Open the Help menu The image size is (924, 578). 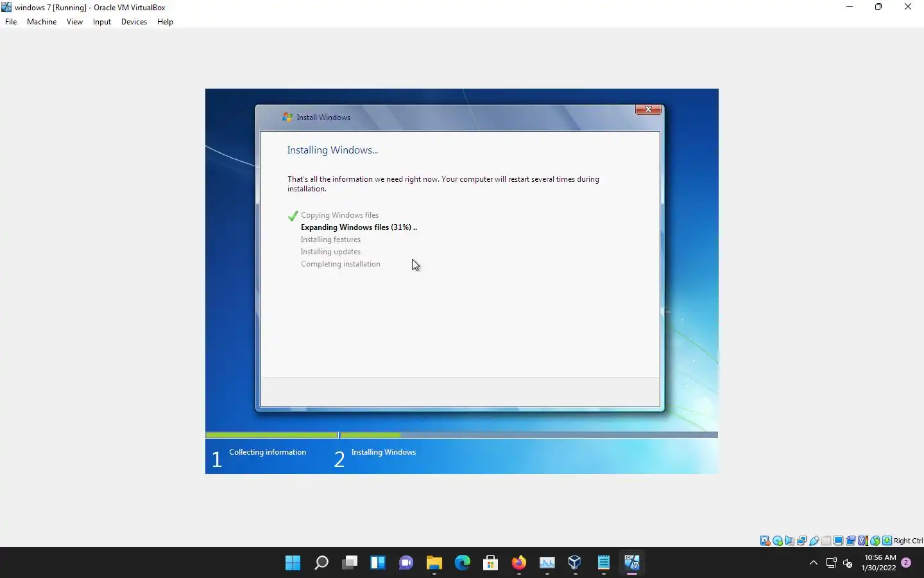[165, 21]
